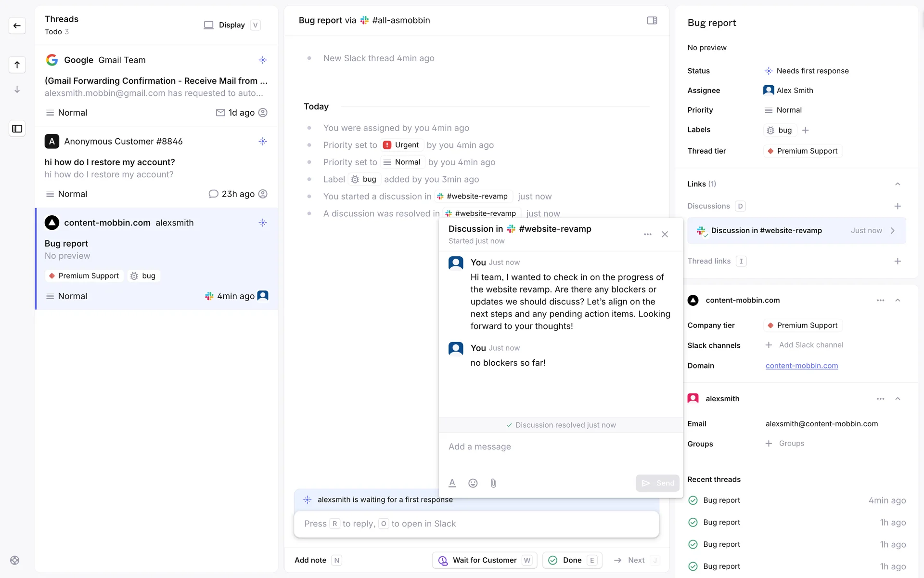The height and width of the screenshot is (578, 924).
Task: Collapse the alexsmith customer section
Action: pyautogui.click(x=897, y=399)
